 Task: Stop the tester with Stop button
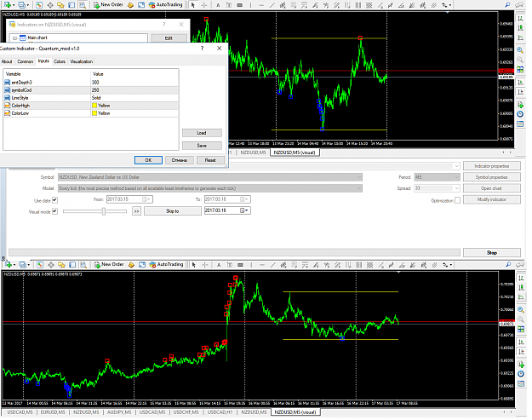pyautogui.click(x=492, y=253)
